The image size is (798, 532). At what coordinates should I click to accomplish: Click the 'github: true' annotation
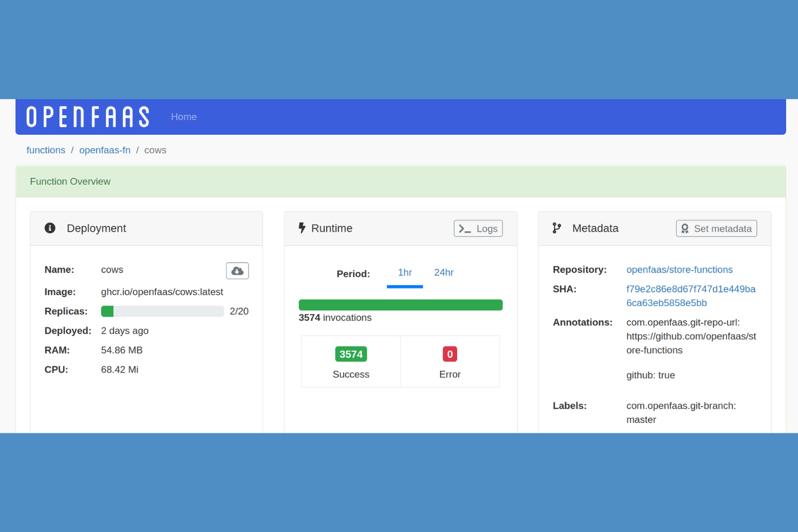[650, 375]
